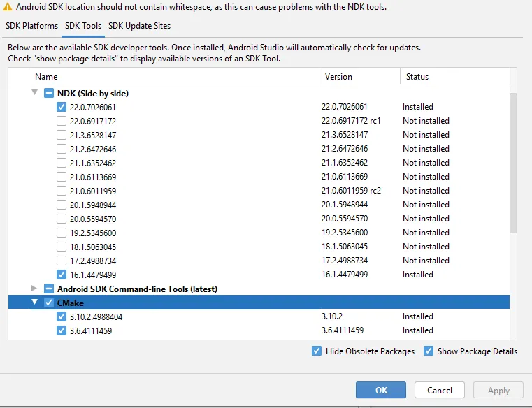Select the NDK (Side by side) row label
This screenshot has height=408, width=532.
[93, 93]
